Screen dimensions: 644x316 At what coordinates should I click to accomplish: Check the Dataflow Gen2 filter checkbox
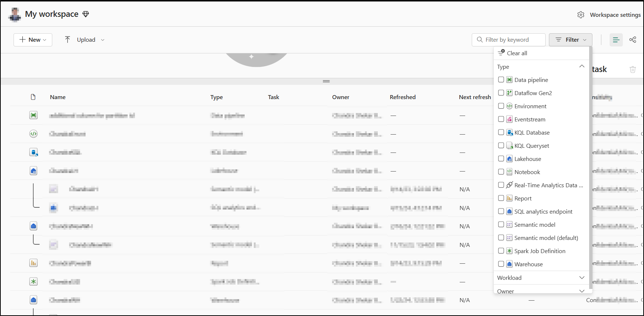501,93
